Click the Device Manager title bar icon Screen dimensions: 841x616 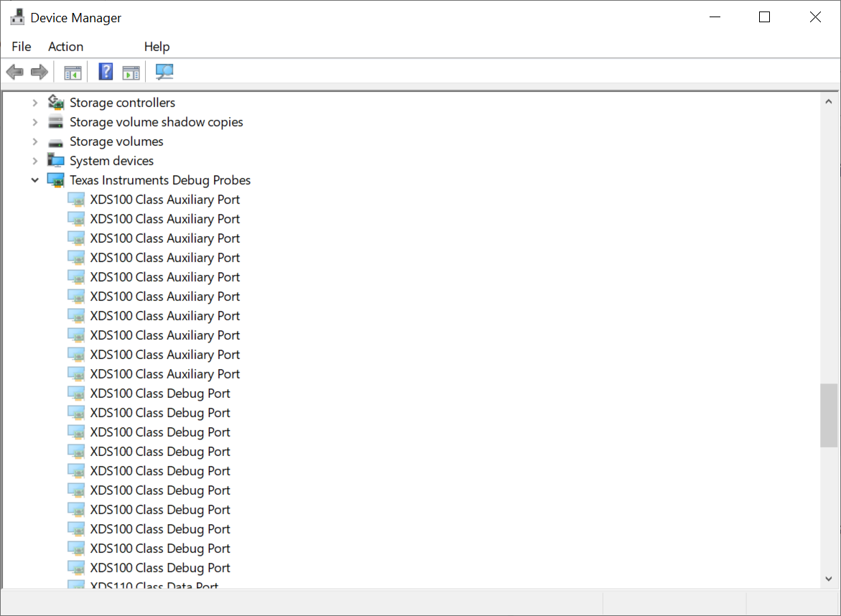pyautogui.click(x=18, y=17)
